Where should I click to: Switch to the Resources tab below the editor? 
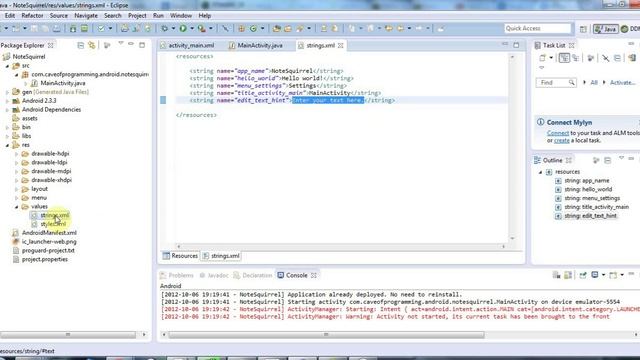[180, 256]
